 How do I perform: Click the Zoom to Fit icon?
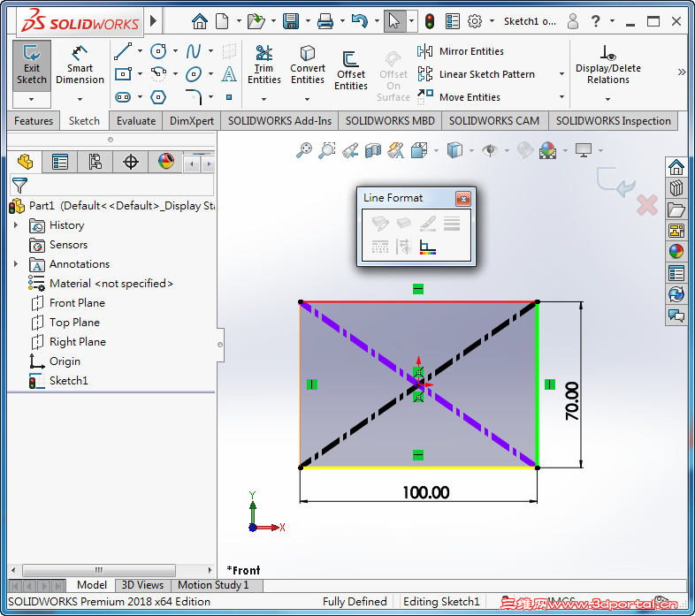pos(304,150)
